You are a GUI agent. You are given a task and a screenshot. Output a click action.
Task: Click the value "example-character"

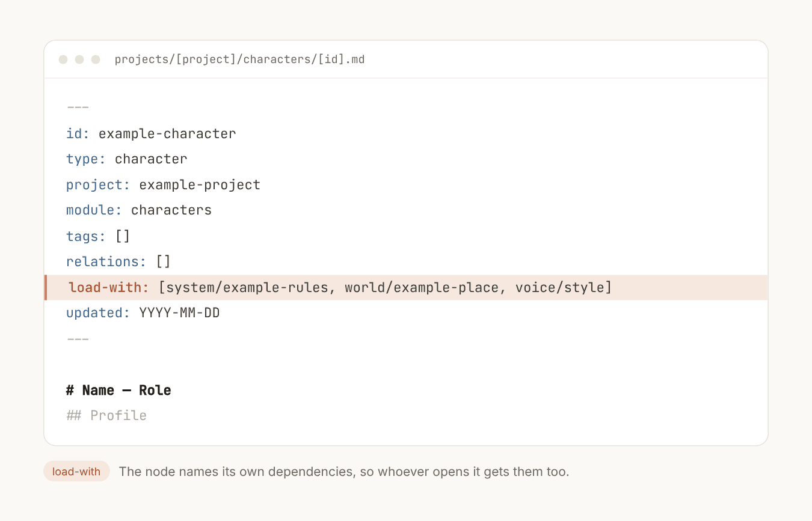point(167,133)
